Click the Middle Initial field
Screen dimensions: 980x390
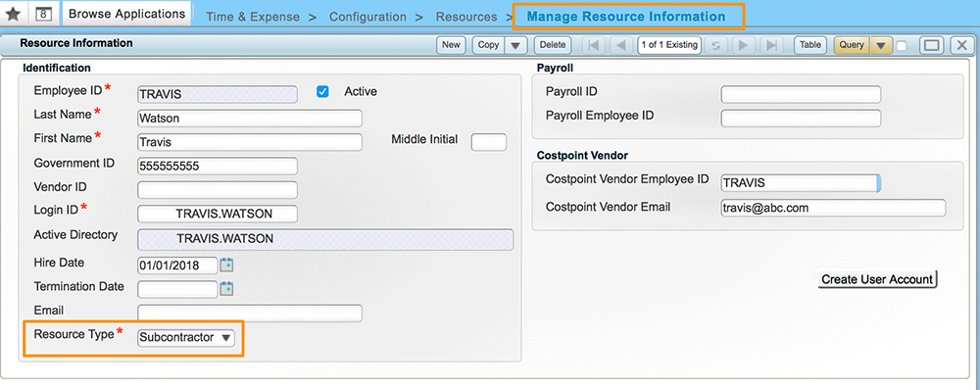[x=489, y=142]
